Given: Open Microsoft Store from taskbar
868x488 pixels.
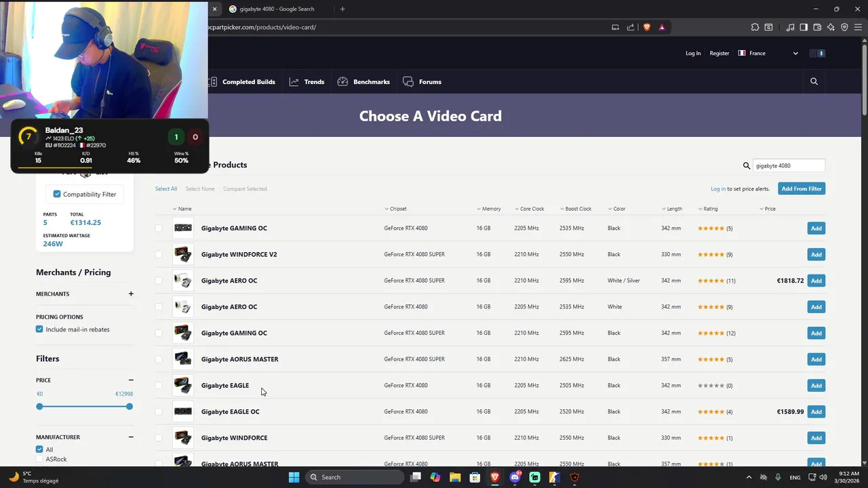Looking at the screenshot, I should 475,477.
